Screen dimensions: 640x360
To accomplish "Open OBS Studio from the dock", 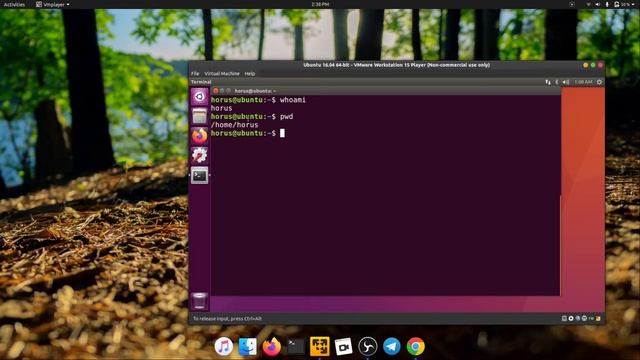I will (x=367, y=347).
